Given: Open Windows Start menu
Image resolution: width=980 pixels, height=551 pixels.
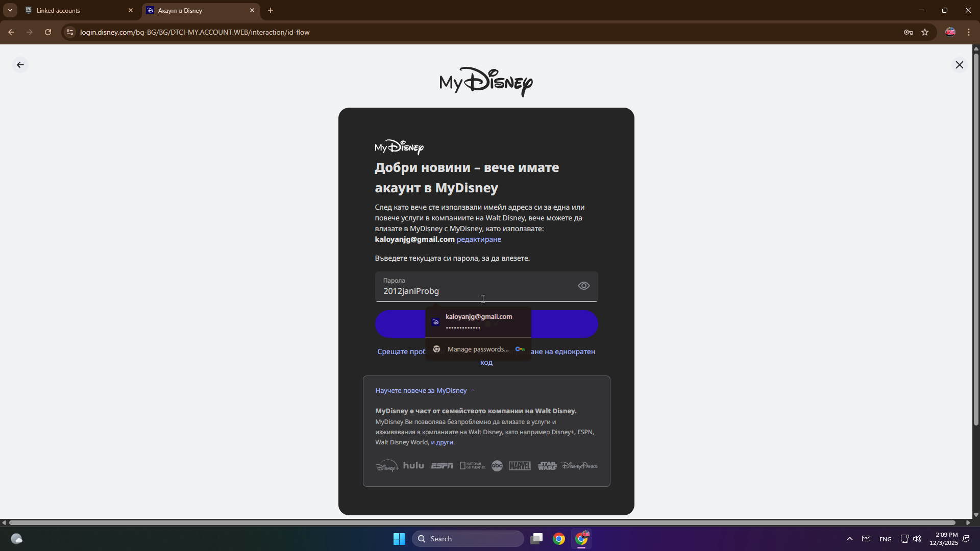Looking at the screenshot, I should [399, 539].
